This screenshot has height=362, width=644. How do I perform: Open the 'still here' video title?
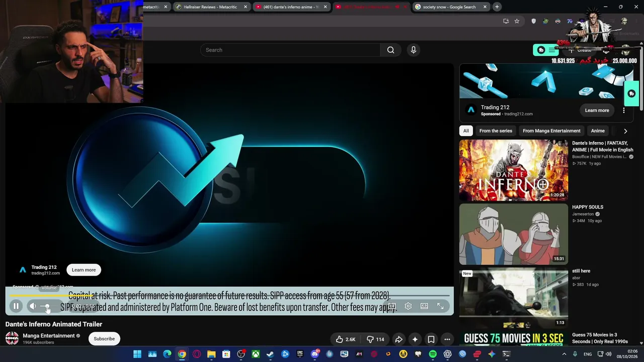[581, 271]
